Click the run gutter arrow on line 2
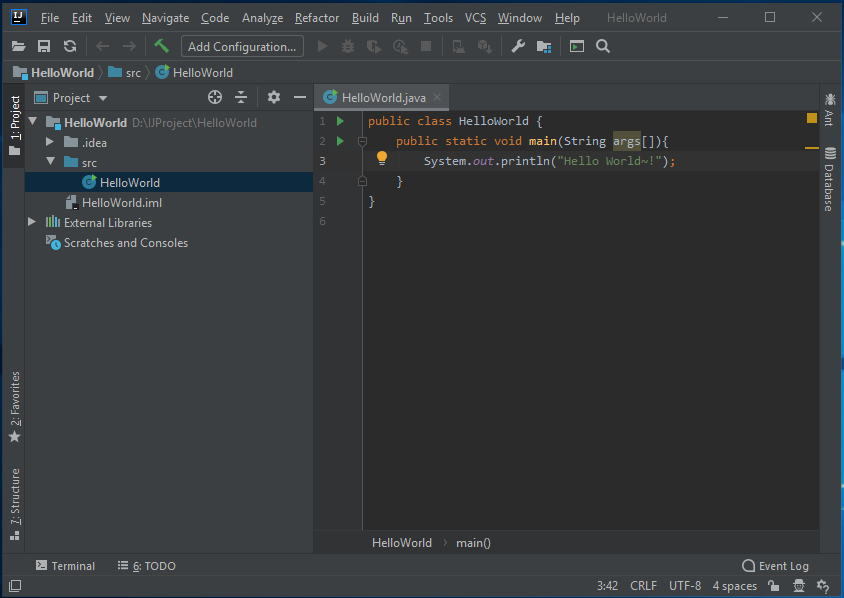Screen dimensions: 844x598 tap(340, 141)
